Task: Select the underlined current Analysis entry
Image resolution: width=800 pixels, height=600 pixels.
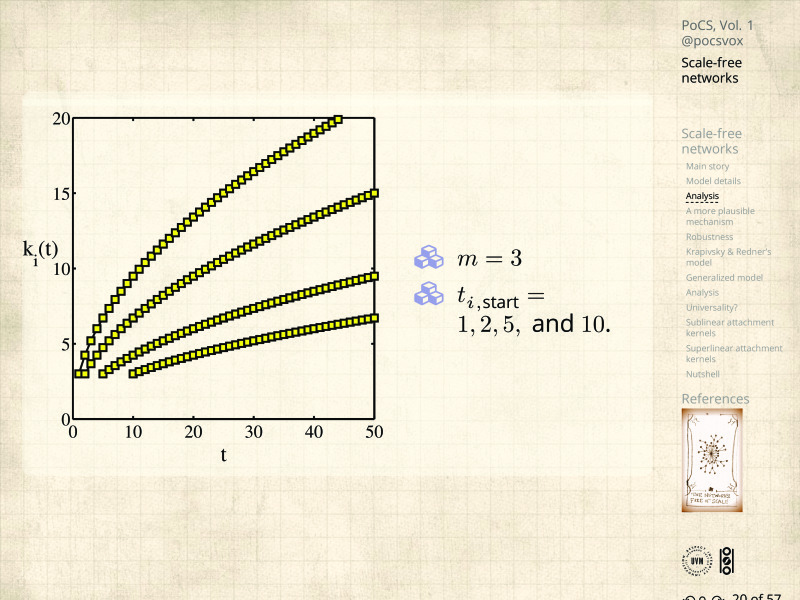Action: (702, 196)
